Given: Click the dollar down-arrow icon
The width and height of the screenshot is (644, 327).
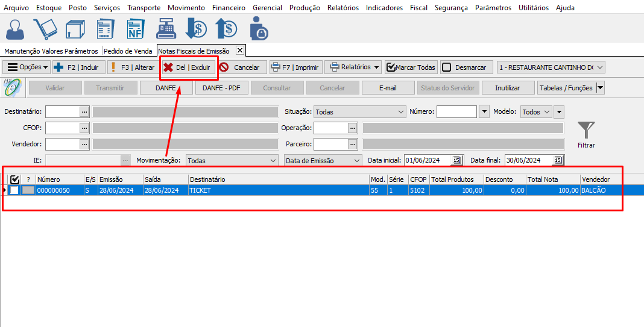Looking at the screenshot, I should [x=196, y=29].
